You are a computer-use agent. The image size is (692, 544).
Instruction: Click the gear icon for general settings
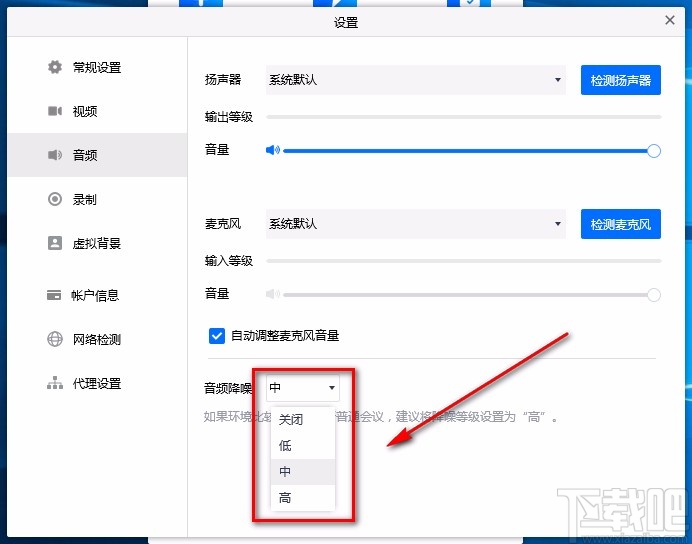click(55, 67)
